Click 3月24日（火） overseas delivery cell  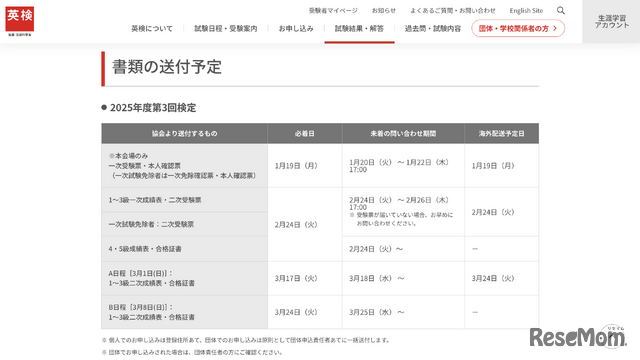click(x=493, y=278)
